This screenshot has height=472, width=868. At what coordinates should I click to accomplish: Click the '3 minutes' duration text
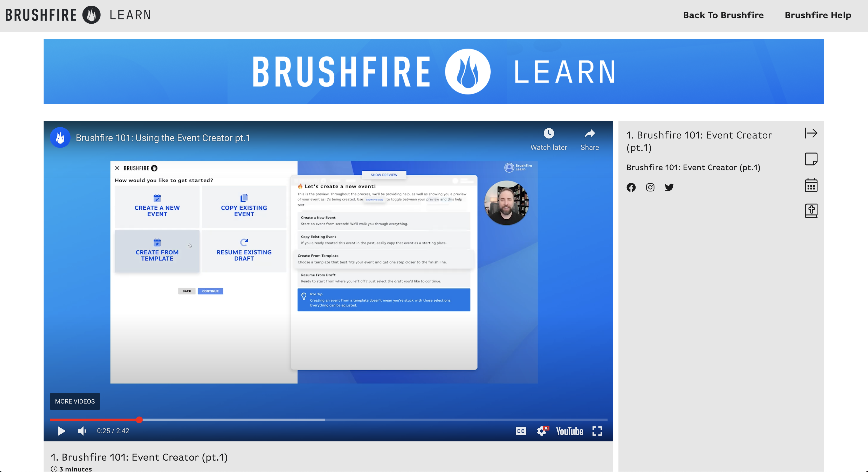click(75, 469)
